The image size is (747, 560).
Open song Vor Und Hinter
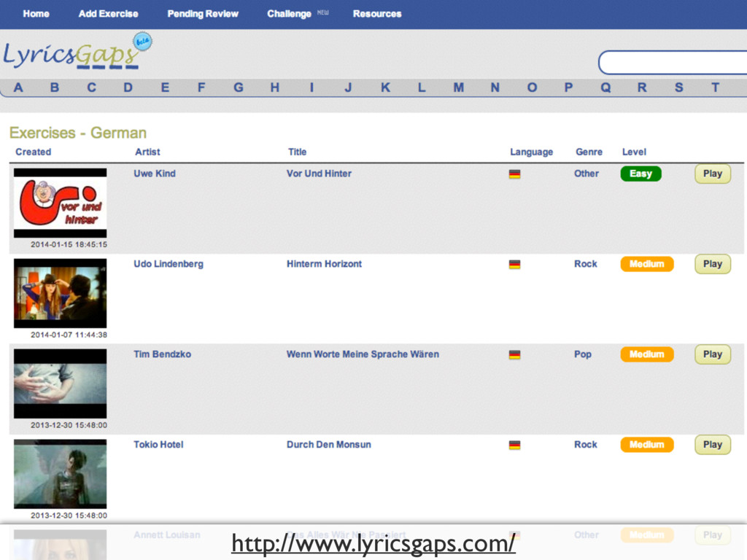[319, 174]
